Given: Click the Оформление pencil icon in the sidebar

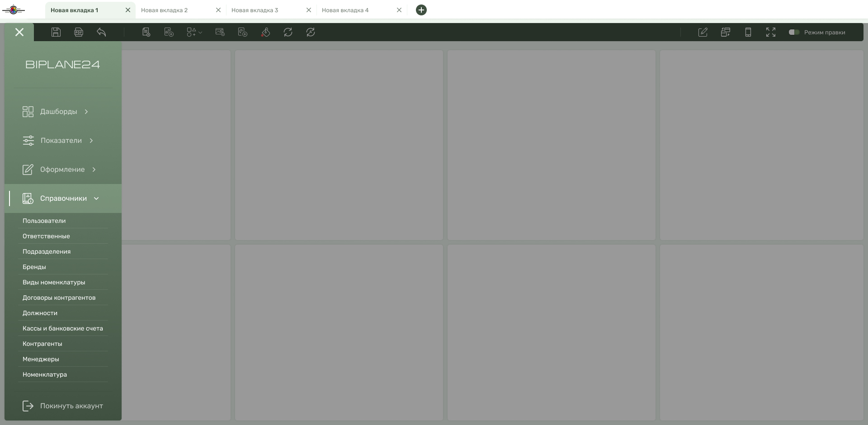Looking at the screenshot, I should (x=28, y=170).
